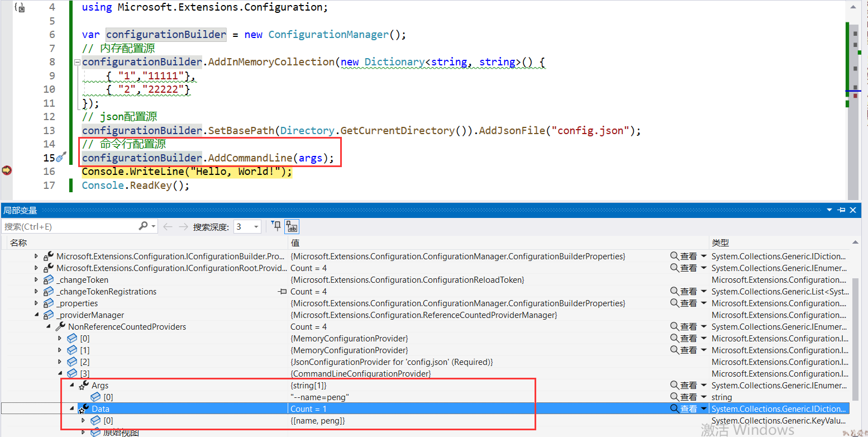
Task: Collapse the NonReferenceCountedProviders node
Action: pos(48,327)
